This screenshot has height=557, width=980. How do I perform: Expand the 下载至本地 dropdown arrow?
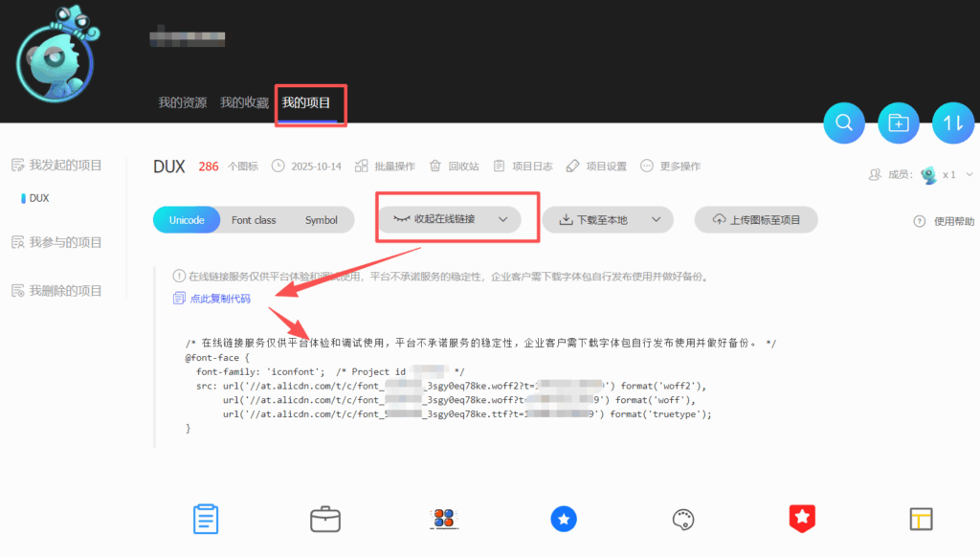coord(657,219)
